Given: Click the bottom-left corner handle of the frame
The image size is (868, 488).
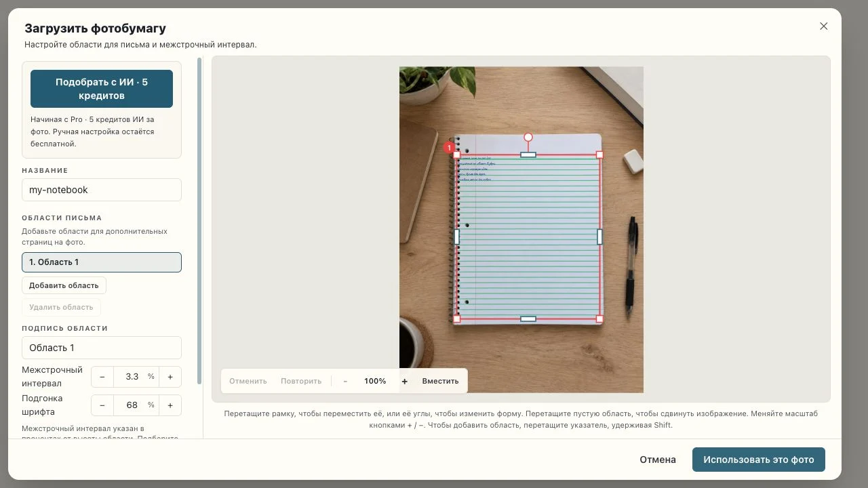Looking at the screenshot, I should click(x=456, y=319).
